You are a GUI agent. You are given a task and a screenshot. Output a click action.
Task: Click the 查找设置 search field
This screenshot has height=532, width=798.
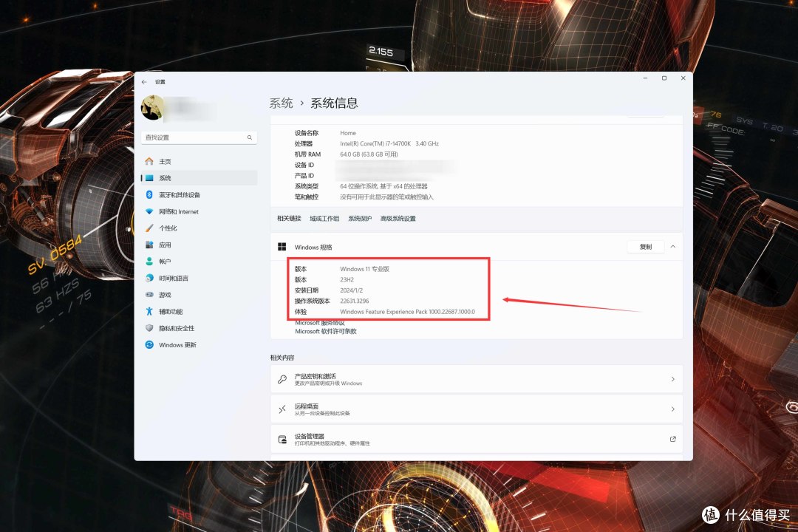199,137
